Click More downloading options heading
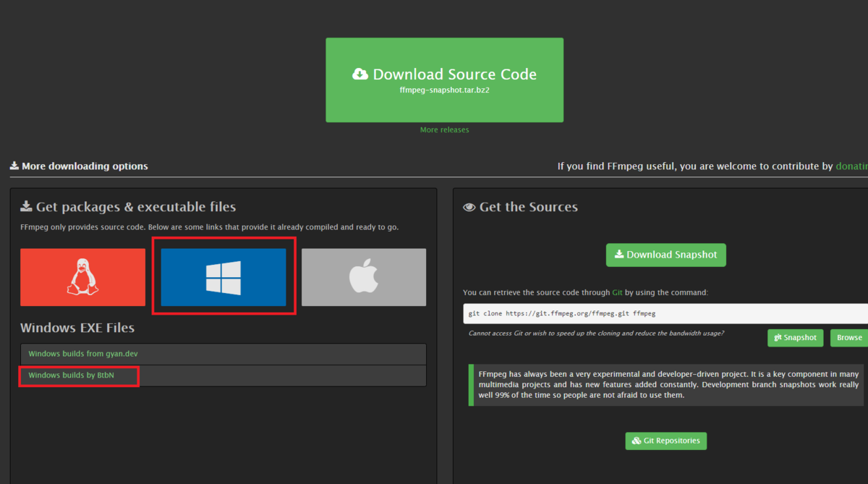The width and height of the screenshot is (868, 484). tap(79, 166)
